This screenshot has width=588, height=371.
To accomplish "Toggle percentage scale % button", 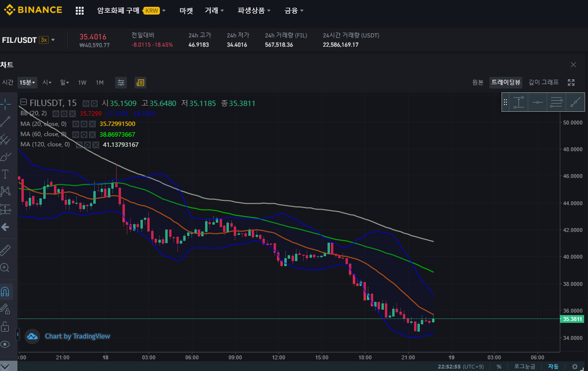I will tap(499, 367).
